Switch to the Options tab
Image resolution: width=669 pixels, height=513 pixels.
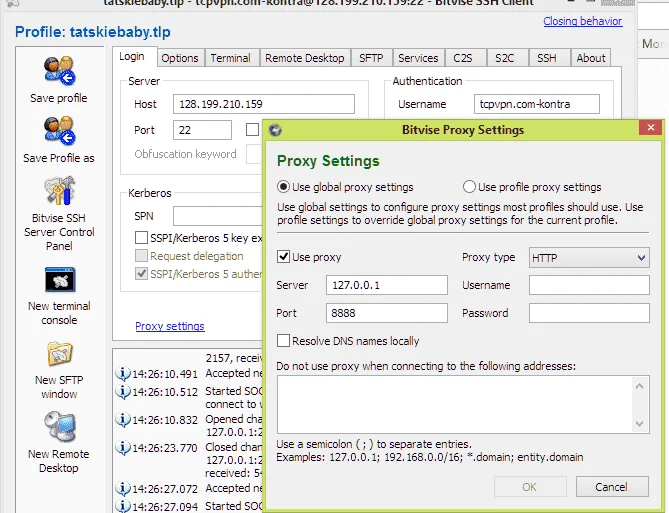pyautogui.click(x=180, y=58)
